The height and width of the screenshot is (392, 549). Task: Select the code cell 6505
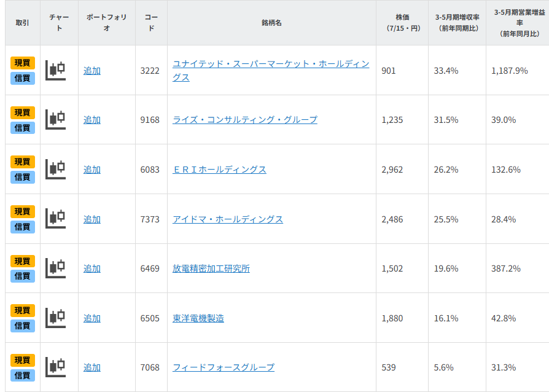point(150,318)
